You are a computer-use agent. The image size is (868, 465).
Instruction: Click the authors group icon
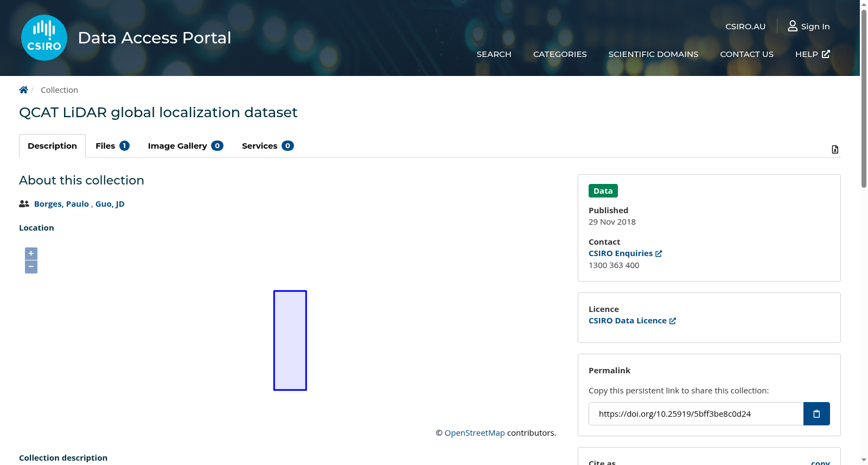click(x=24, y=204)
